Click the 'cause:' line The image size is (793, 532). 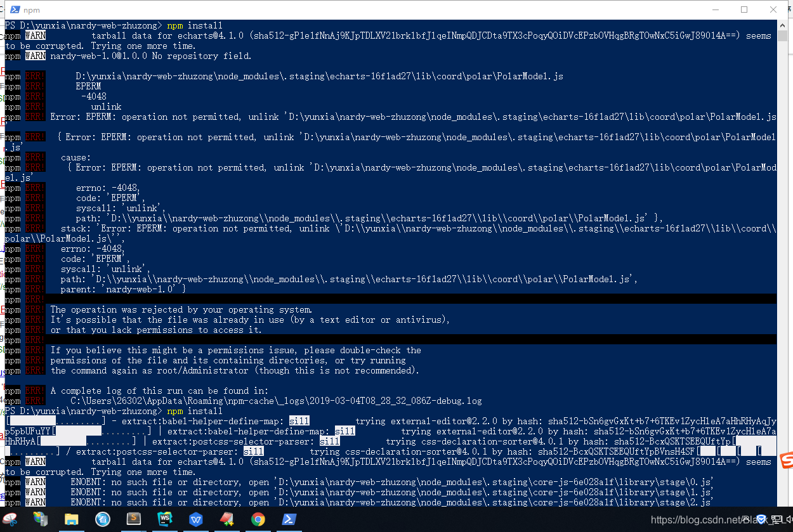(76, 157)
